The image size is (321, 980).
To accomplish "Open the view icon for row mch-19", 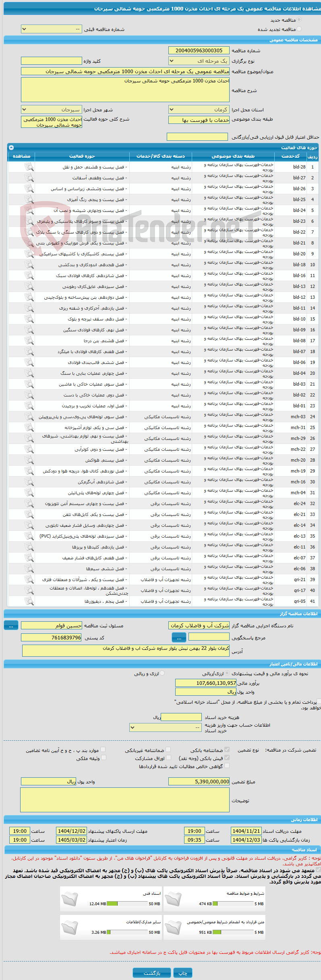I will (29, 471).
